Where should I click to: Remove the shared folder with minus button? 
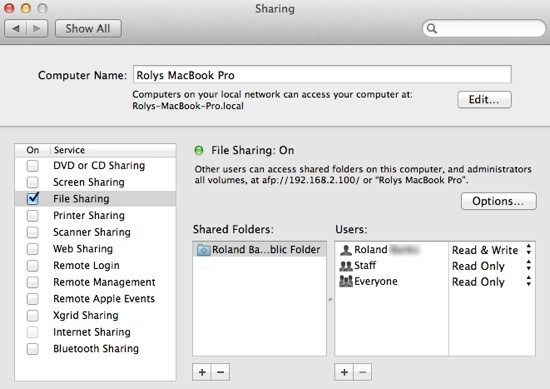(220, 372)
